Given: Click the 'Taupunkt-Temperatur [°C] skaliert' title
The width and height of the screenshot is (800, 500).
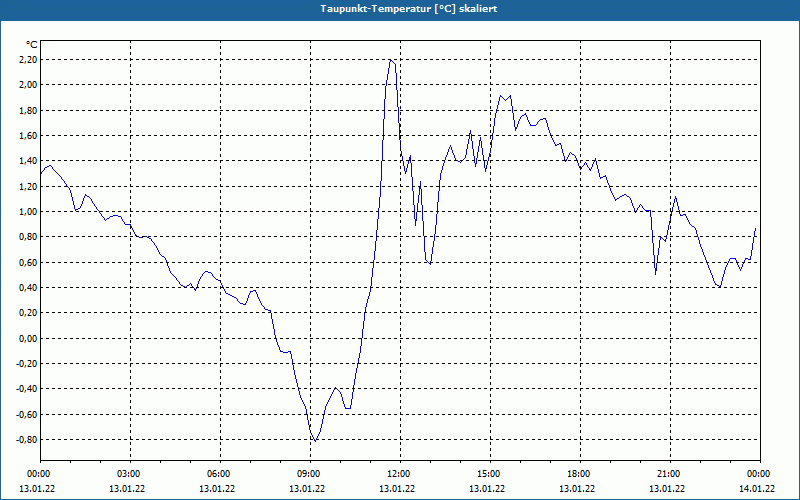Looking at the screenshot, I should [x=409, y=9].
